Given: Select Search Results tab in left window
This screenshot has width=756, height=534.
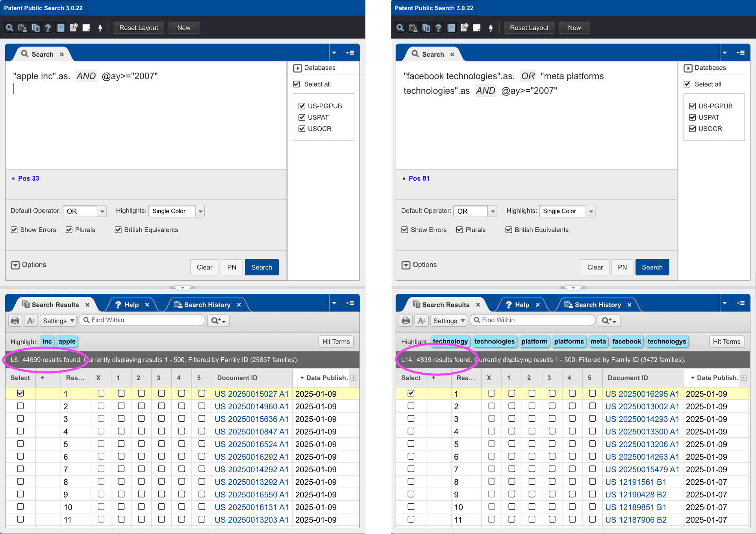Looking at the screenshot, I should point(55,305).
